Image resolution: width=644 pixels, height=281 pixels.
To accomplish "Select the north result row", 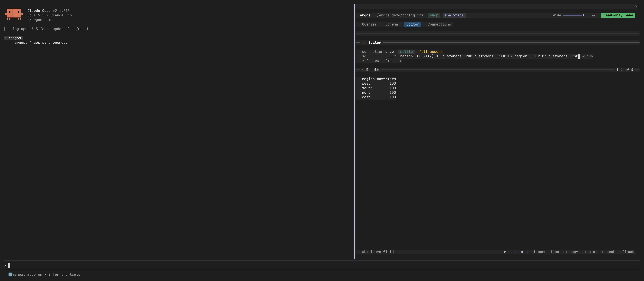I will tap(379, 93).
